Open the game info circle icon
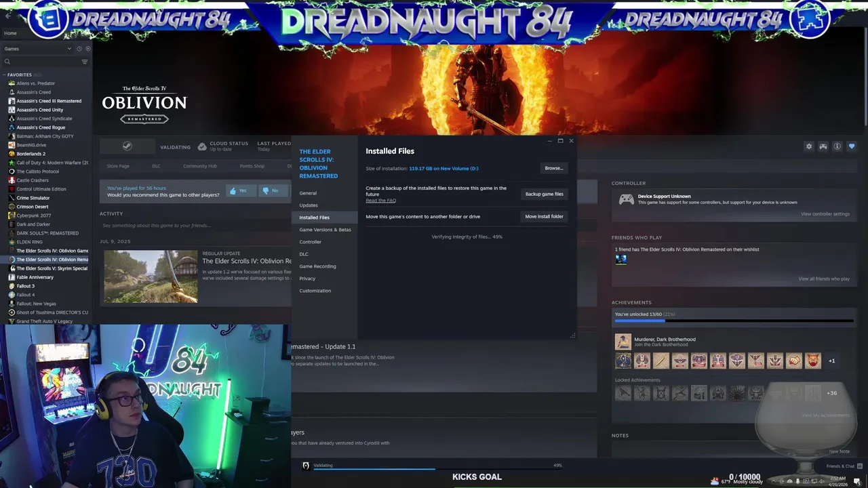868x488 pixels. 837,146
